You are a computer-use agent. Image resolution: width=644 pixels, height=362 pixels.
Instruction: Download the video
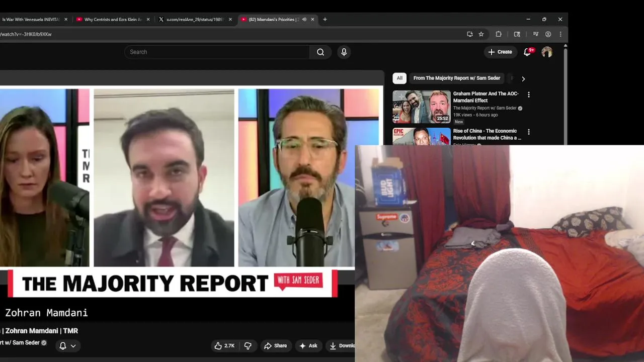(340, 346)
